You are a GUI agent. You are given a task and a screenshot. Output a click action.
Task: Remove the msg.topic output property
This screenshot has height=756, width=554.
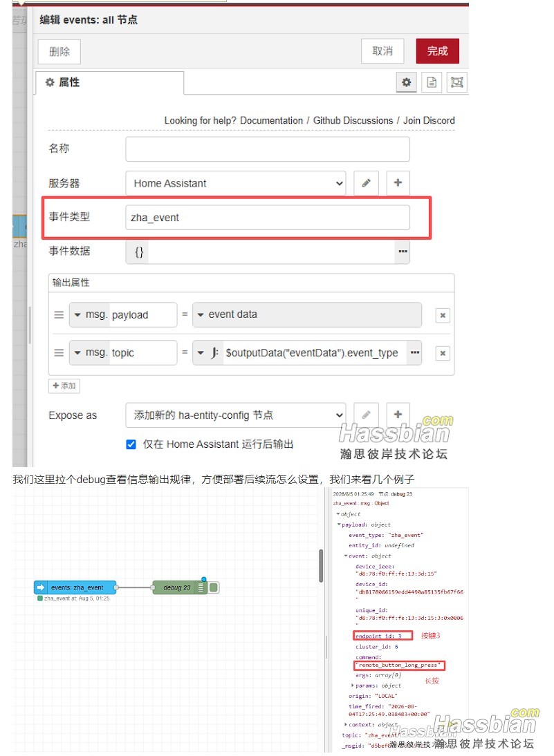click(443, 353)
